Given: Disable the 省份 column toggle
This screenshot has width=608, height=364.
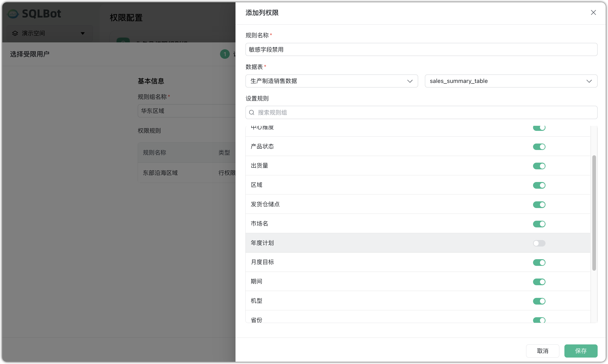Looking at the screenshot, I should tap(539, 320).
